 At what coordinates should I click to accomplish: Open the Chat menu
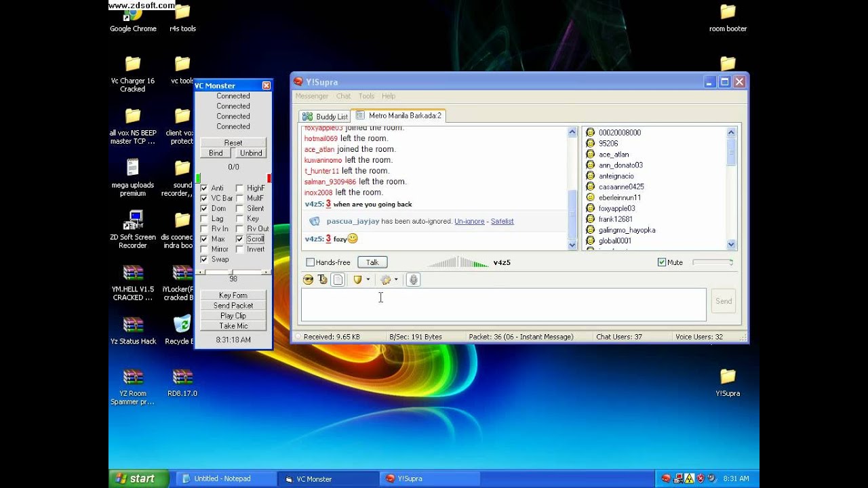pyautogui.click(x=344, y=96)
